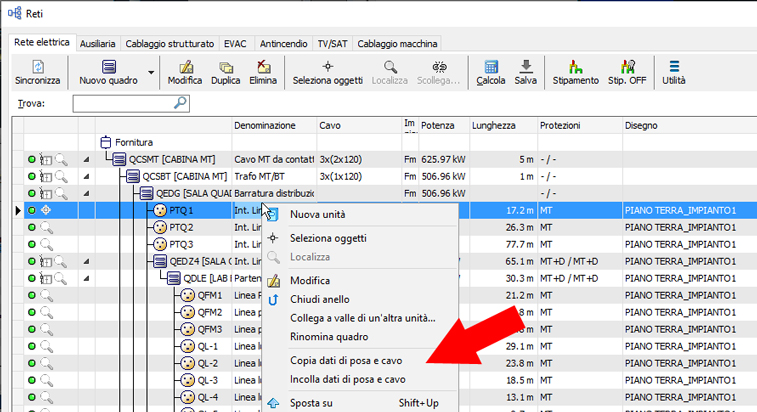Choose Nuova unità in the context menu
757x412 pixels.
click(360, 214)
